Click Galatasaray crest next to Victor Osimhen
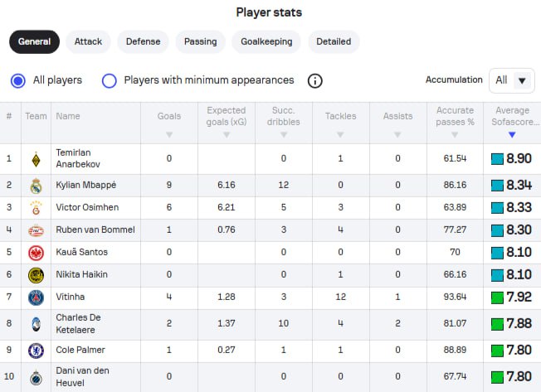This screenshot has width=541, height=392. click(x=36, y=208)
